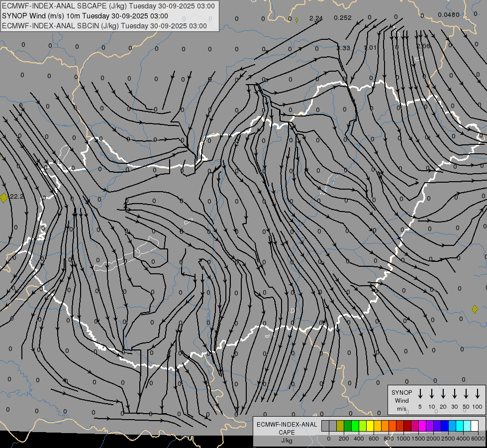
Task: Click the 20 m/s wind arrow in legend
Action: [443, 394]
